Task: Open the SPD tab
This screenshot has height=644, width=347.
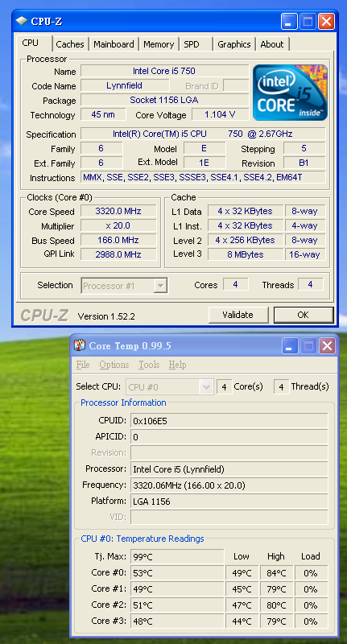Action: point(192,44)
